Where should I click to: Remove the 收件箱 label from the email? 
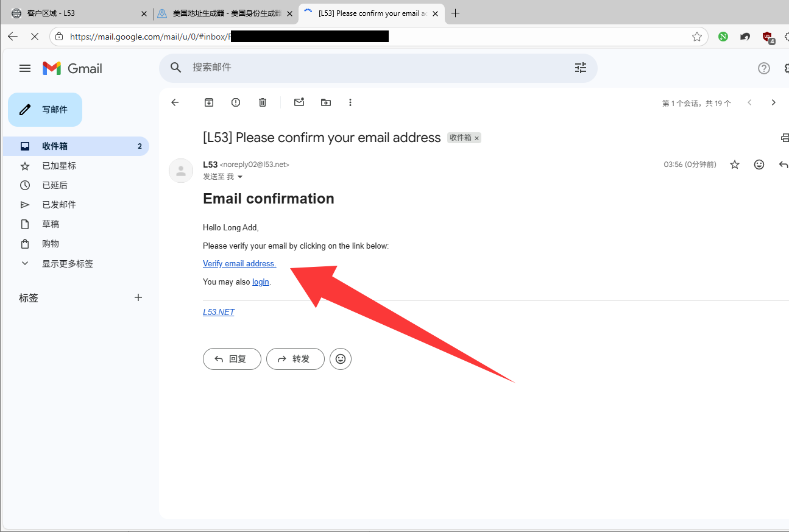[477, 138]
